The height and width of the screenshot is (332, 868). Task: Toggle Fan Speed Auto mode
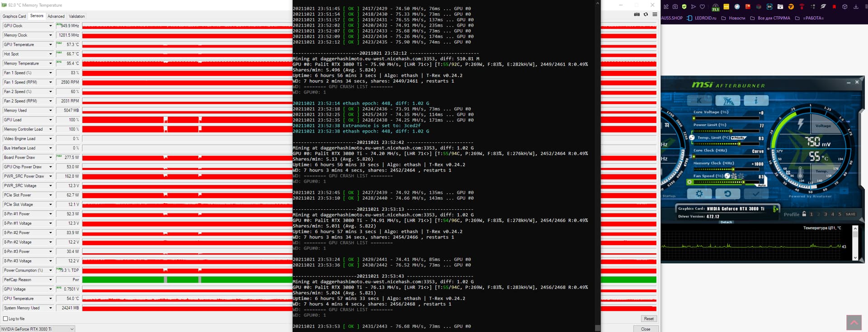click(x=762, y=185)
